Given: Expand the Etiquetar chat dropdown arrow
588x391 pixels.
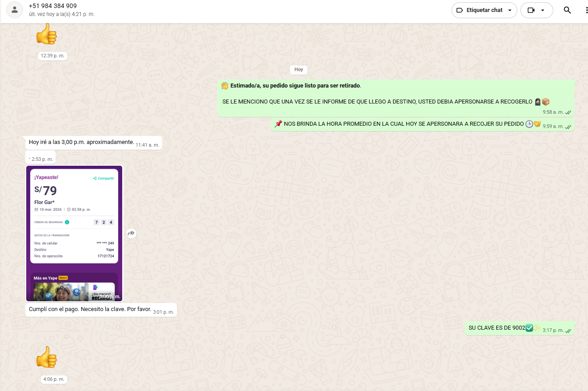Looking at the screenshot, I should [x=510, y=10].
